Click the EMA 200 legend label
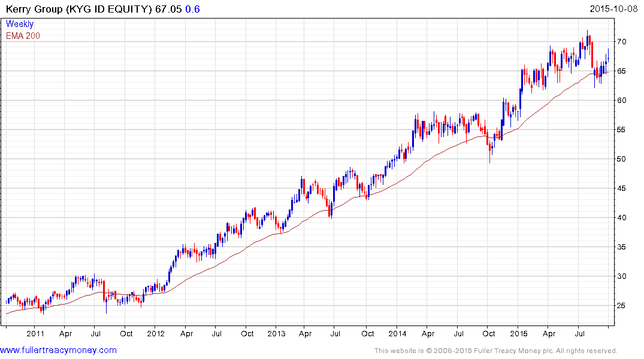The image size is (644, 359). click(x=23, y=36)
